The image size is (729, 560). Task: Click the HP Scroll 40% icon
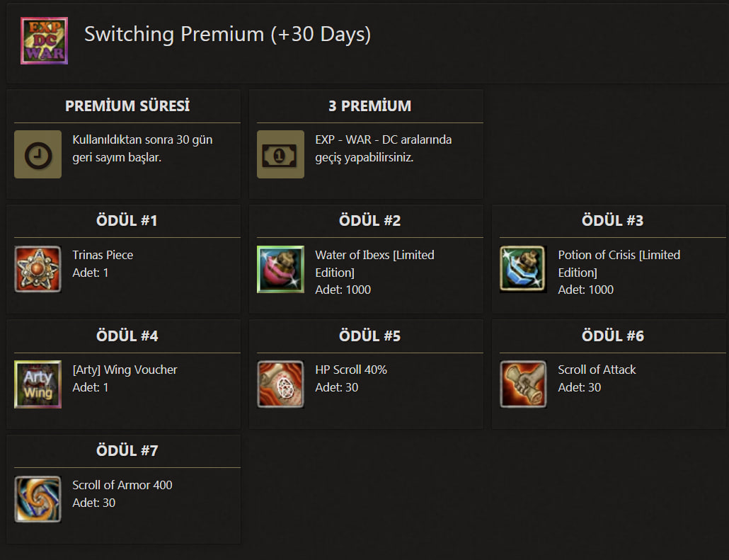280,384
